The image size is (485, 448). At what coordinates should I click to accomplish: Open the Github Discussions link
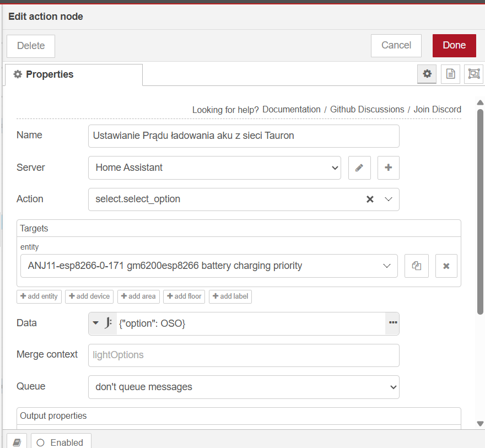coord(367,109)
